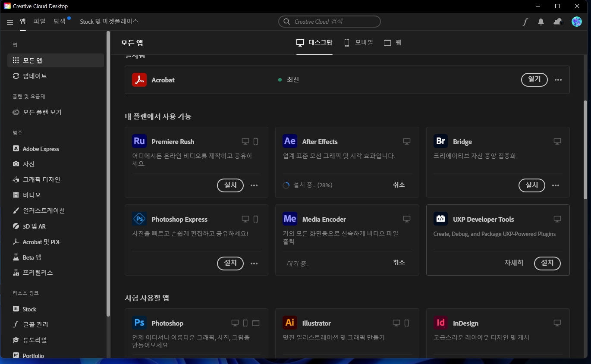Click 설치 button for Bridge
591x364 pixels.
pyautogui.click(x=532, y=185)
